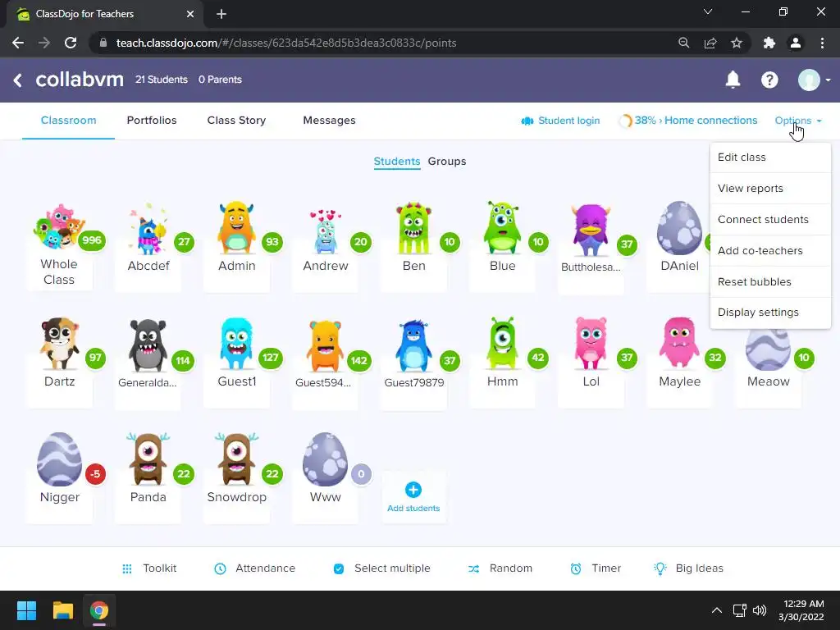Open the Messages tab
Screen dimensions: 840x630
[x=329, y=121]
